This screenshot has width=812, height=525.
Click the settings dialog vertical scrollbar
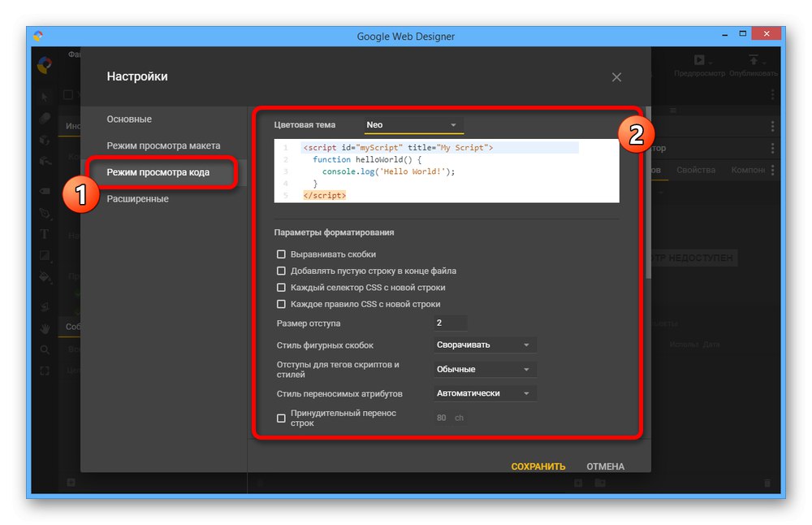pyautogui.click(x=648, y=193)
